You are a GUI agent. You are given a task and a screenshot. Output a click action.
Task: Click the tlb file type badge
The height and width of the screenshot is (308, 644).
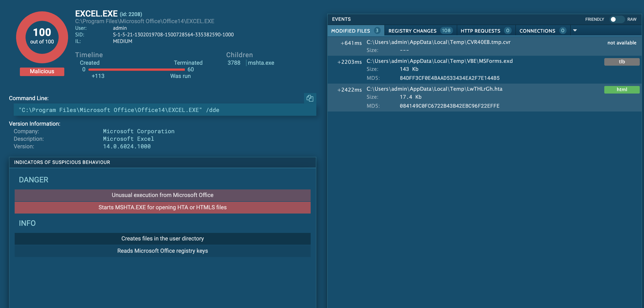[x=622, y=62]
